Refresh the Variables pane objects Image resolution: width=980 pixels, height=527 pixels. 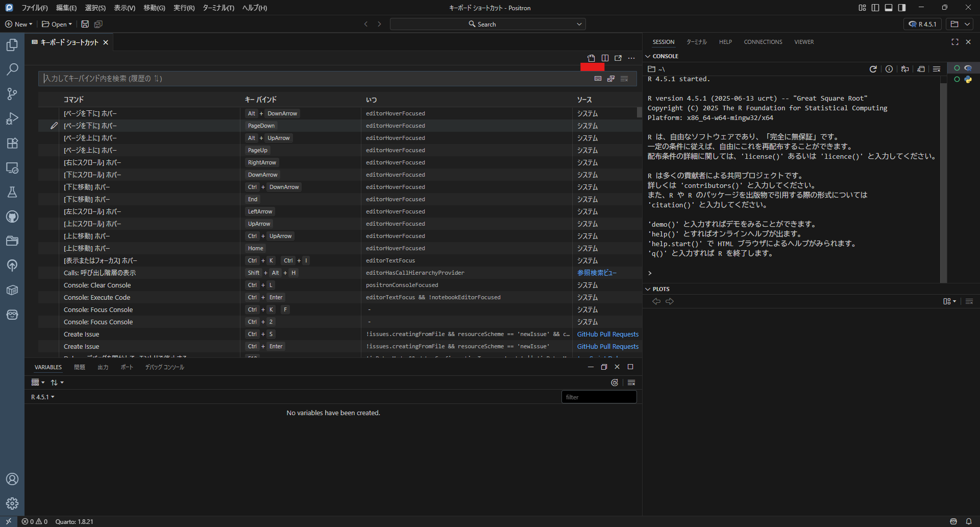tap(615, 382)
